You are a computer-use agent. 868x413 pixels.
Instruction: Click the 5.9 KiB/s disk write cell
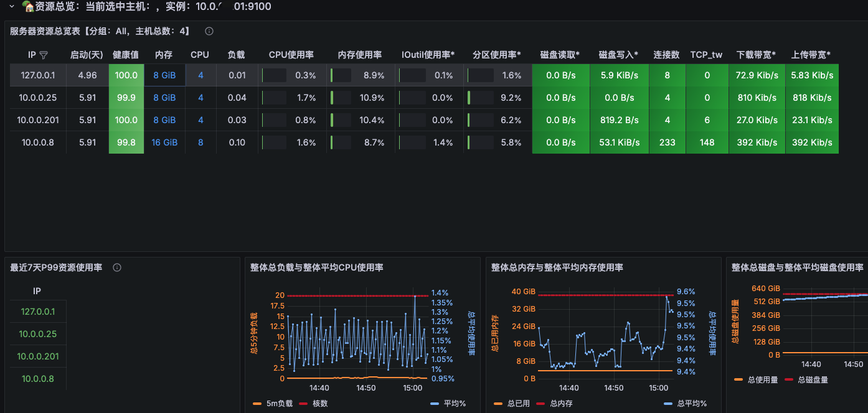[x=619, y=75]
